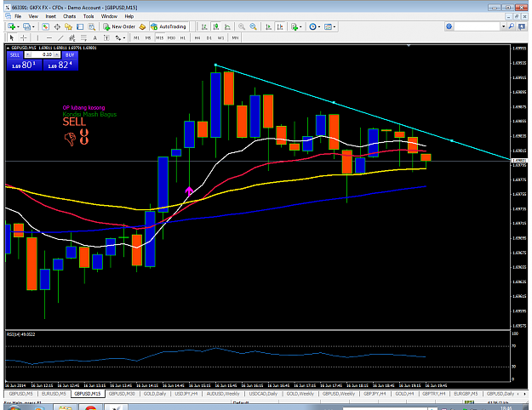
Task: Expand the Indicators dropdown arrow
Action: tap(300, 26)
